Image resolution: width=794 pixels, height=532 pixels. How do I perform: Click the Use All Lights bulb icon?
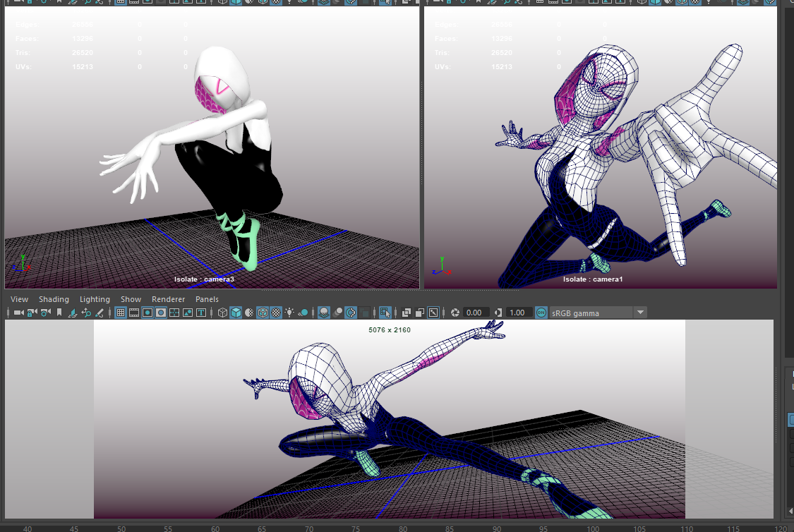point(289,313)
